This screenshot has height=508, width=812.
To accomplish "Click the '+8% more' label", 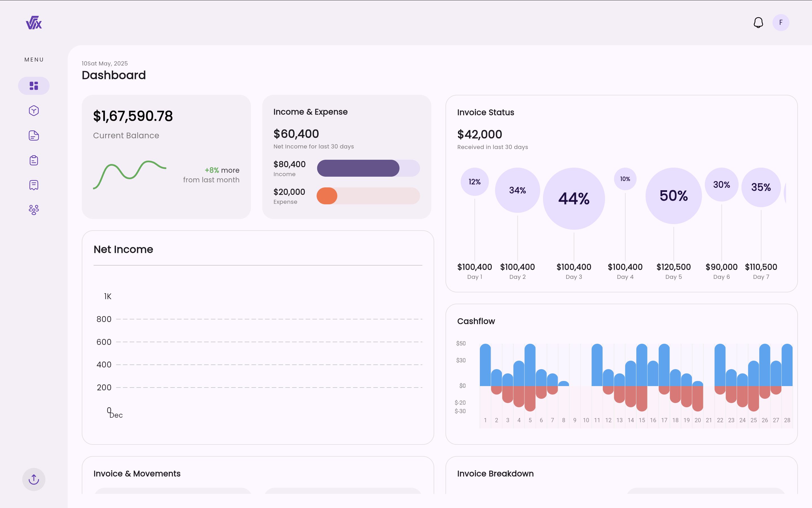I will click(x=222, y=170).
